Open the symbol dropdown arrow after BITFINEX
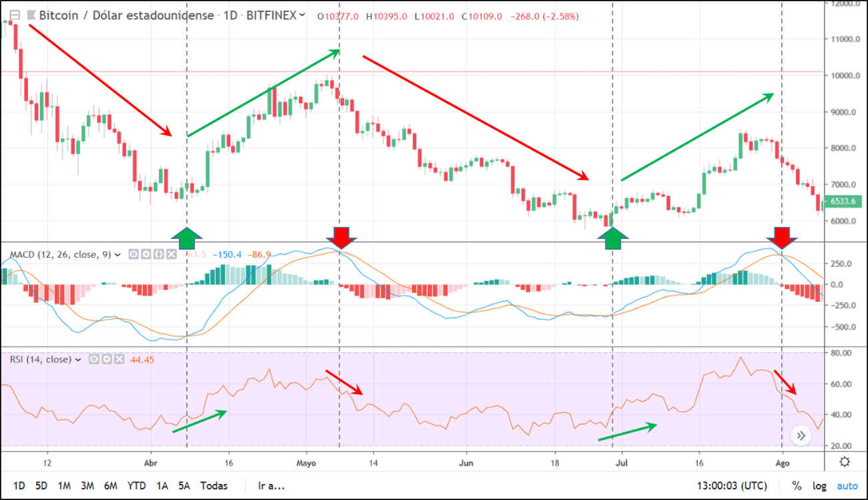The width and height of the screenshot is (868, 500). point(302,15)
